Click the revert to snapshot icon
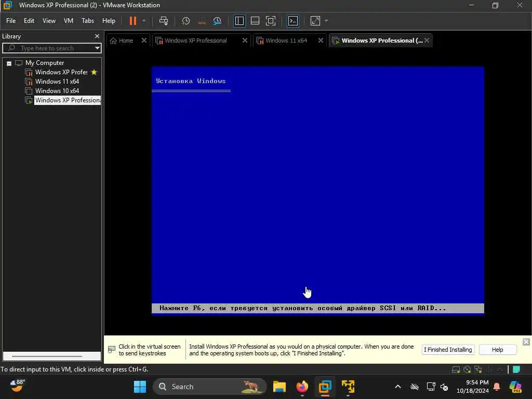The image size is (532, 399). point(202,21)
